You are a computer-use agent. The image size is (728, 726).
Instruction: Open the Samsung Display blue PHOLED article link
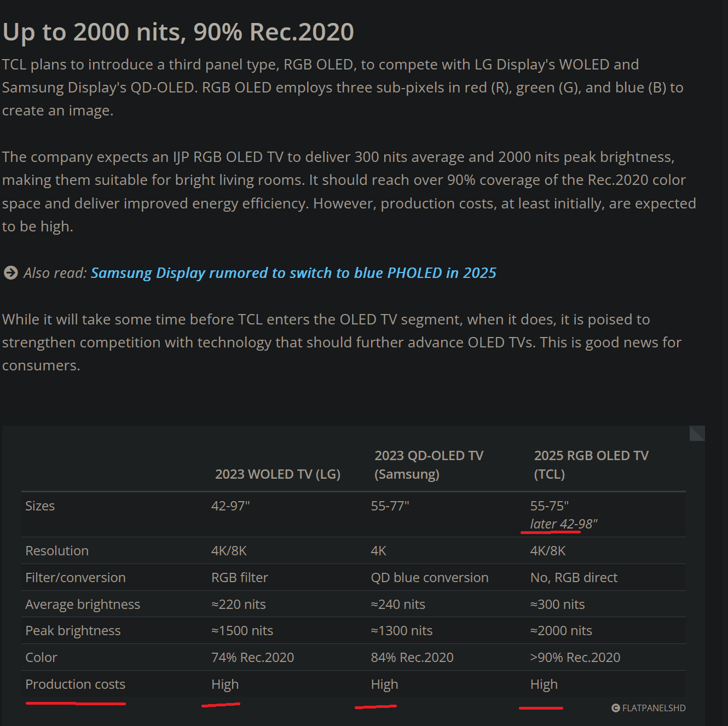pos(293,273)
